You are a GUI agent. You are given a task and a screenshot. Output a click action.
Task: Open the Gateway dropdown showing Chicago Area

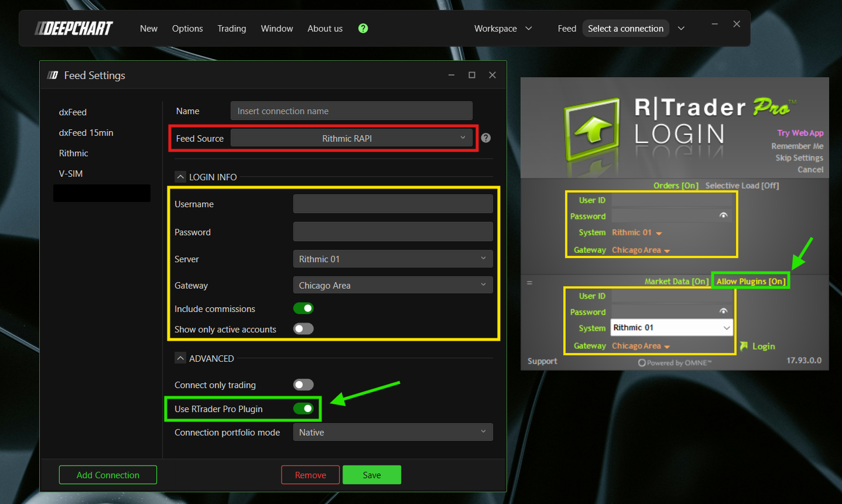tap(393, 285)
